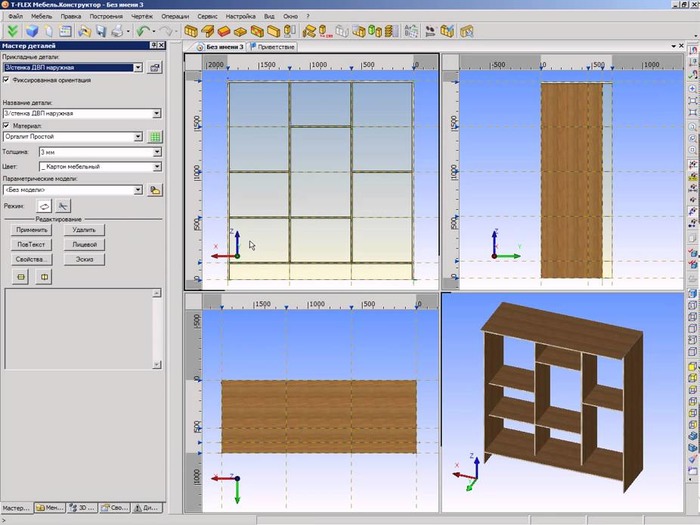Expand the Название детали dropdown
700x525 pixels.
point(157,113)
